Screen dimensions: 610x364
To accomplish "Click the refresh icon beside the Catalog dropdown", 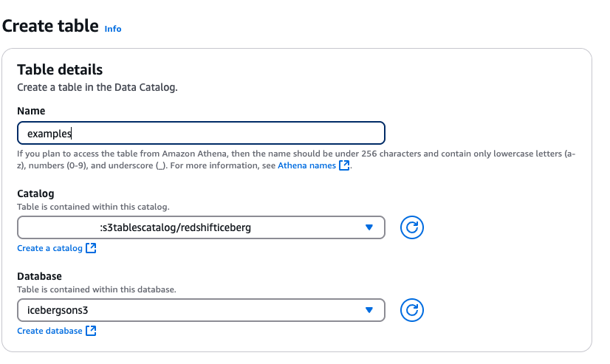I will (412, 228).
